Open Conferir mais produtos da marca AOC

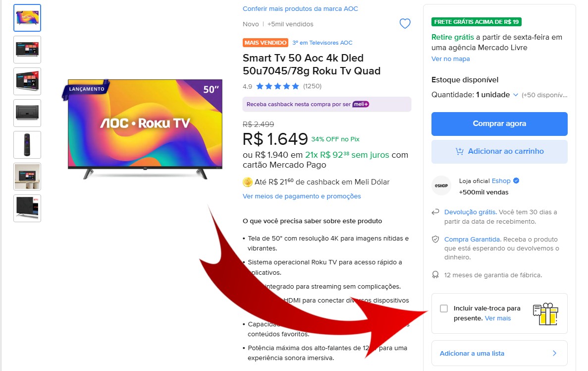tap(300, 8)
